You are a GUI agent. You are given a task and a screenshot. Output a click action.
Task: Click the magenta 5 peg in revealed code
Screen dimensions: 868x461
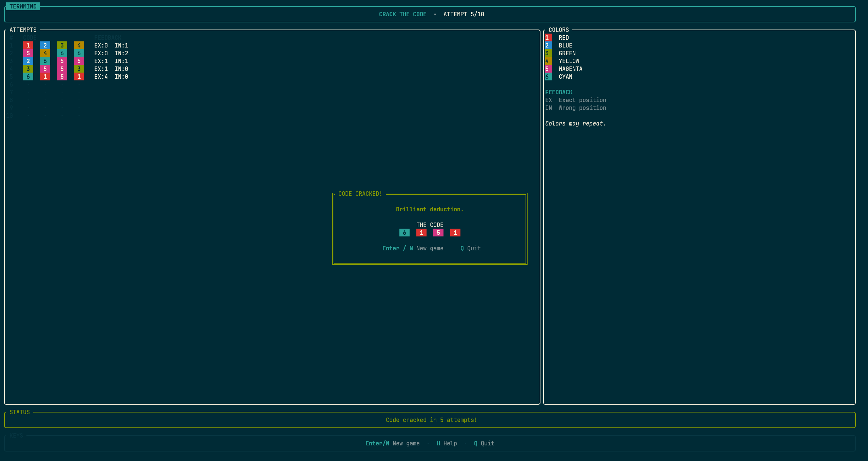point(438,233)
